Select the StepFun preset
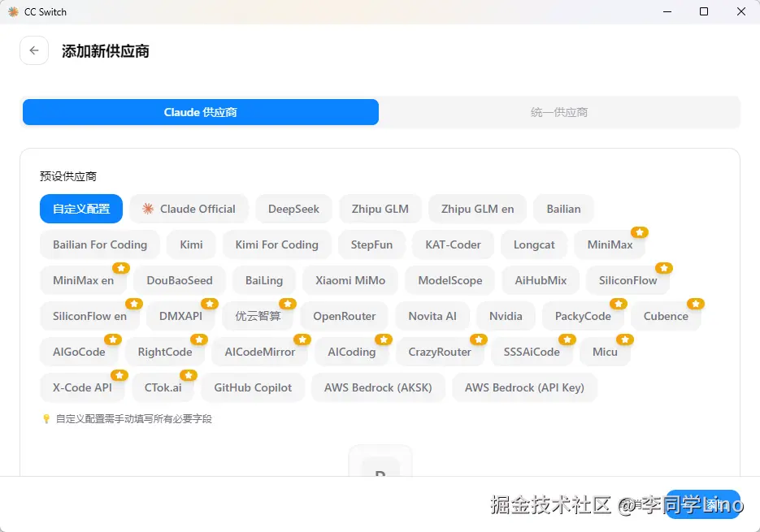This screenshot has width=760, height=532. pyautogui.click(x=371, y=244)
